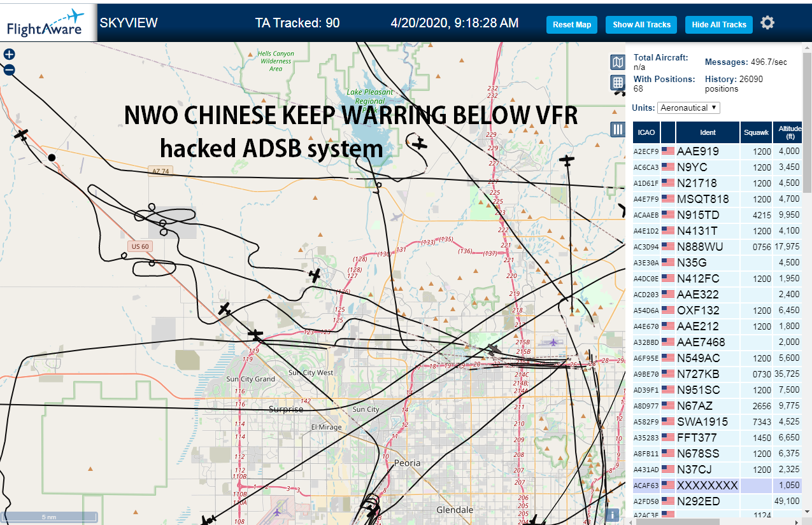Select the N35G aircraft row
The width and height of the screenshot is (812, 525).
point(717,263)
